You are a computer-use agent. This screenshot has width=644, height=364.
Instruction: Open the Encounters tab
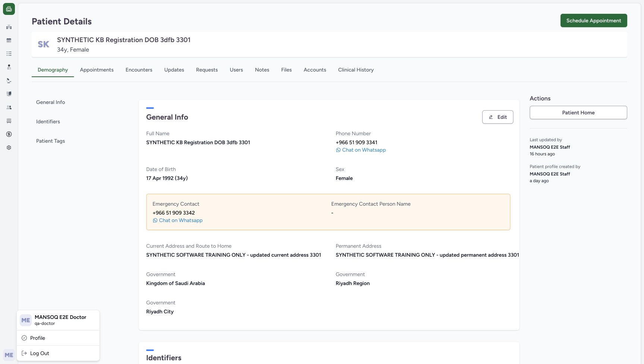[139, 70]
